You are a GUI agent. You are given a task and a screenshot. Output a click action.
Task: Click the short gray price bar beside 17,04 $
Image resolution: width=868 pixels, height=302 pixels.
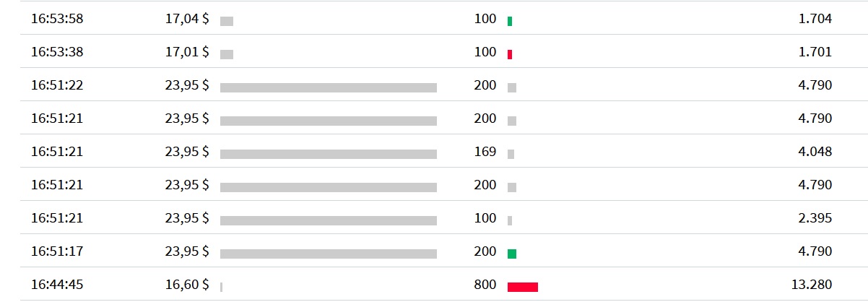(227, 21)
